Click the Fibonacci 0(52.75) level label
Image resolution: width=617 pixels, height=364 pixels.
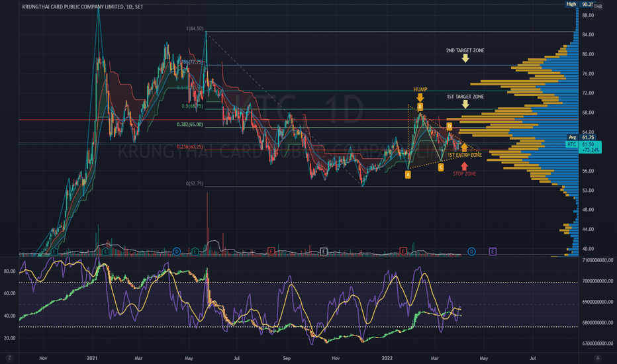click(195, 184)
